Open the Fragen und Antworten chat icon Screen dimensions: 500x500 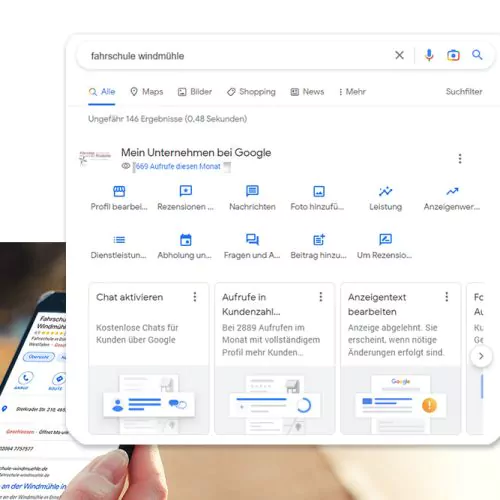pyautogui.click(x=252, y=239)
